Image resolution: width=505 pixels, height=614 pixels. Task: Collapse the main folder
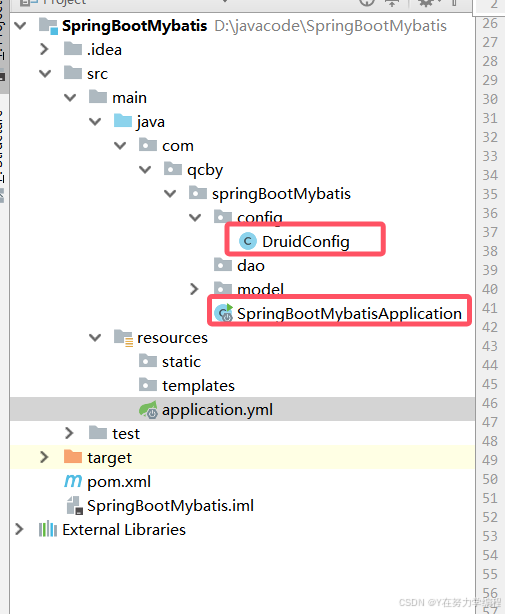[x=70, y=98]
